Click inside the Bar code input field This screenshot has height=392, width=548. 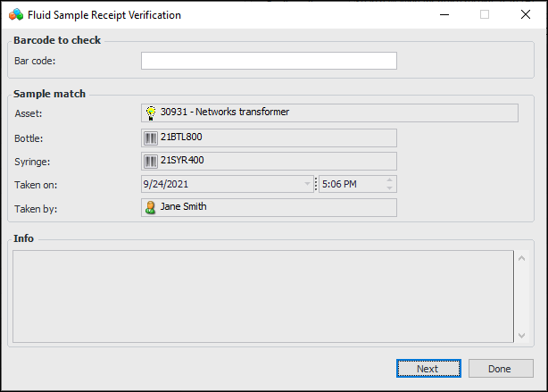(x=269, y=61)
